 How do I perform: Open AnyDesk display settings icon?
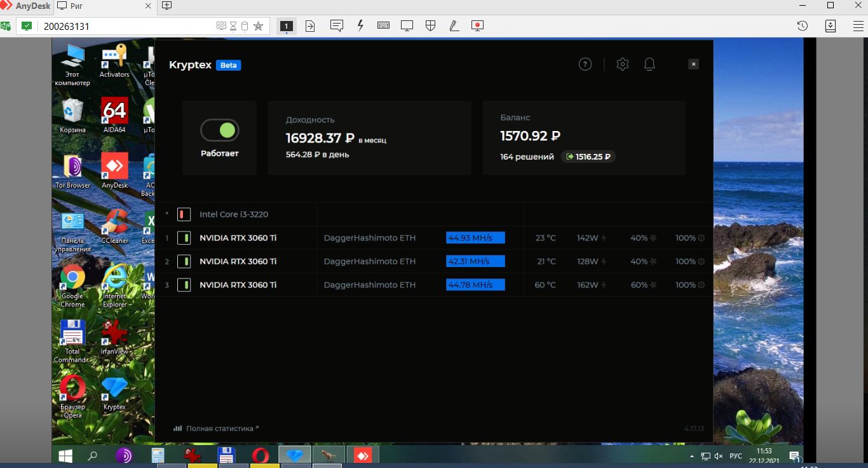(x=407, y=26)
